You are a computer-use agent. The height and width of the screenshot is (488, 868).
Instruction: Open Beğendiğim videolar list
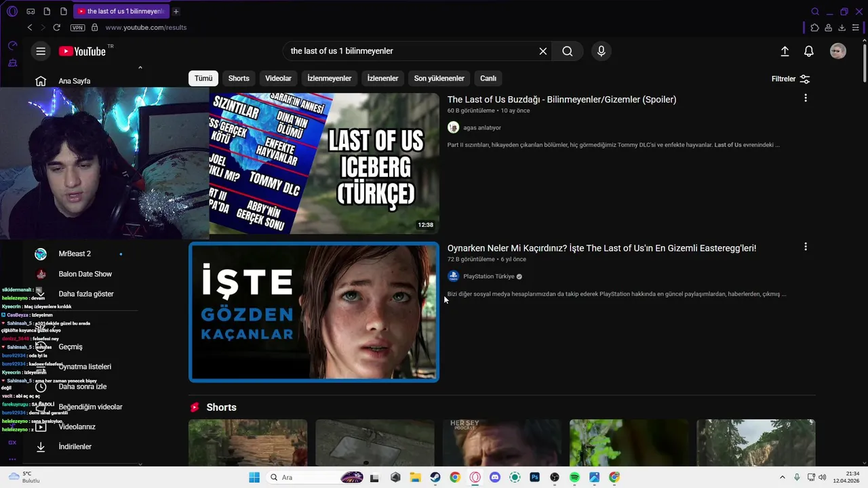[x=90, y=407]
